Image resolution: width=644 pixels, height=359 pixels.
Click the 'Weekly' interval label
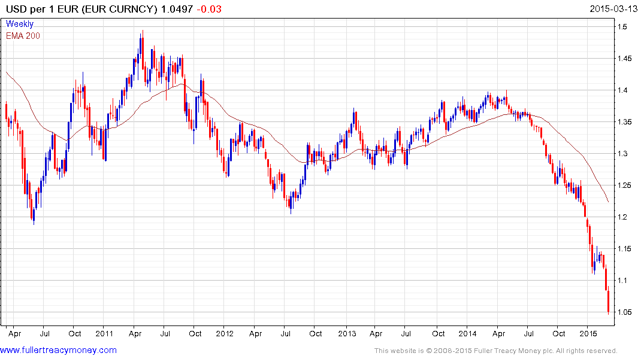coord(20,24)
